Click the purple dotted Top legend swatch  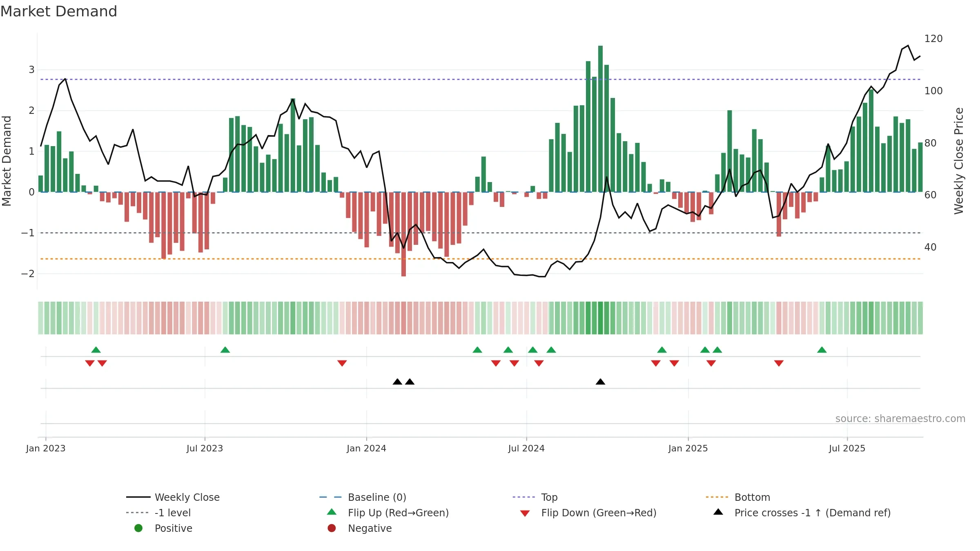coord(524,497)
